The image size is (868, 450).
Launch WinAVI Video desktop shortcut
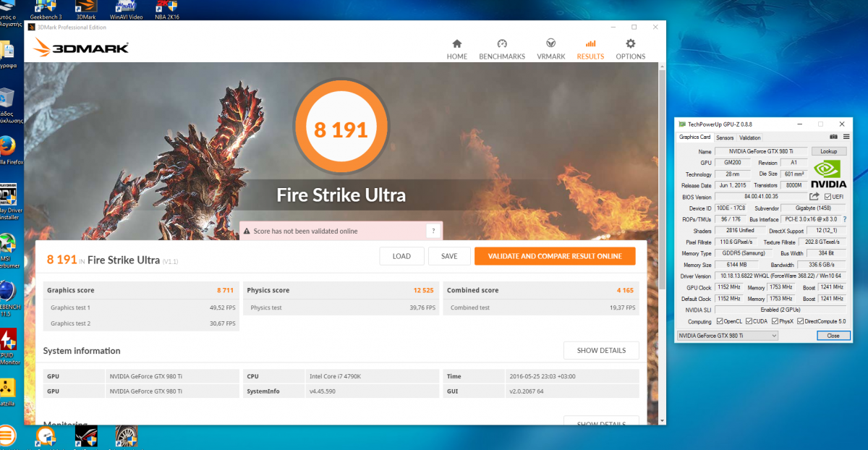(126, 10)
